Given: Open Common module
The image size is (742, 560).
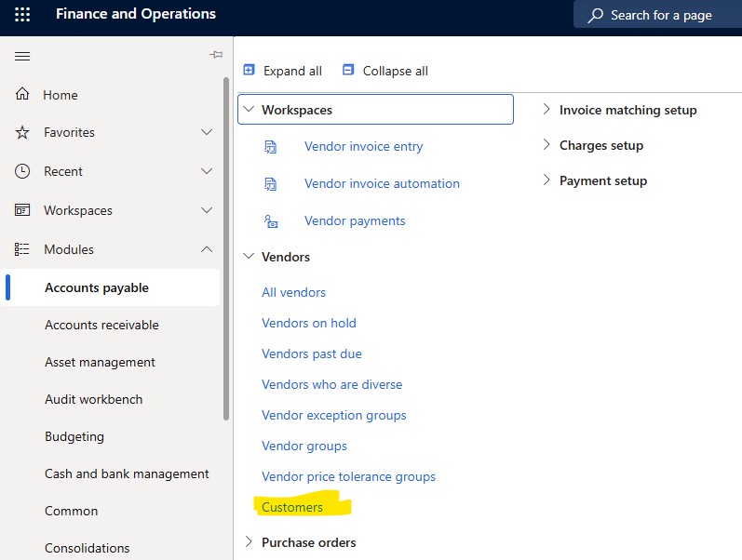Looking at the screenshot, I should tap(72, 511).
